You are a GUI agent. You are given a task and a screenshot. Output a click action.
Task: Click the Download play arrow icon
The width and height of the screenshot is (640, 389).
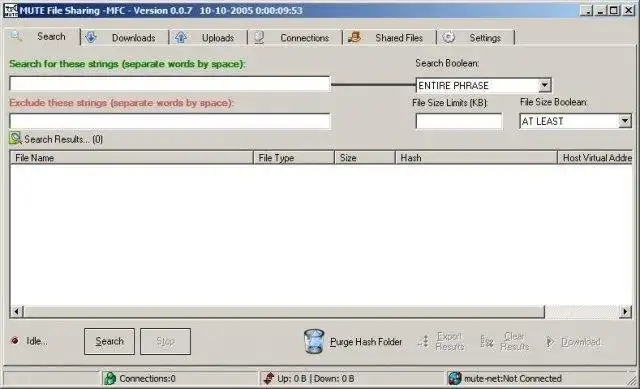550,342
